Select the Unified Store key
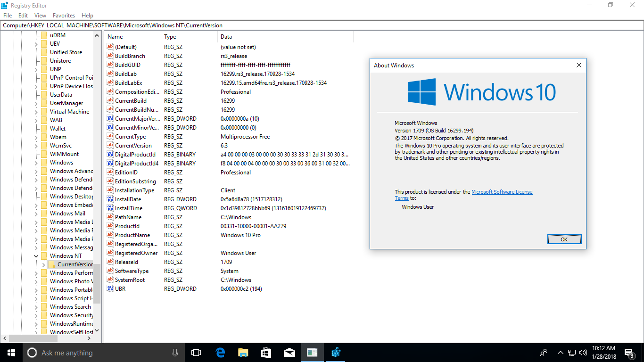The image size is (644, 362). coord(66,52)
